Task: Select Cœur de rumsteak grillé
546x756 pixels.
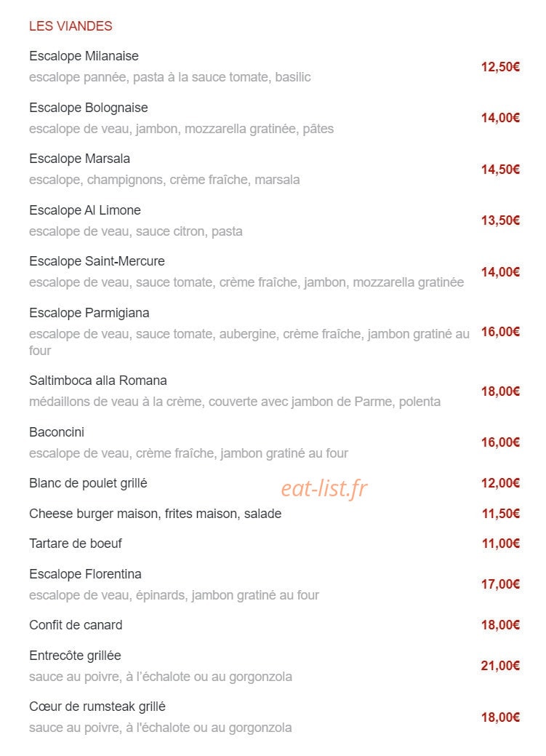Action: (97, 707)
